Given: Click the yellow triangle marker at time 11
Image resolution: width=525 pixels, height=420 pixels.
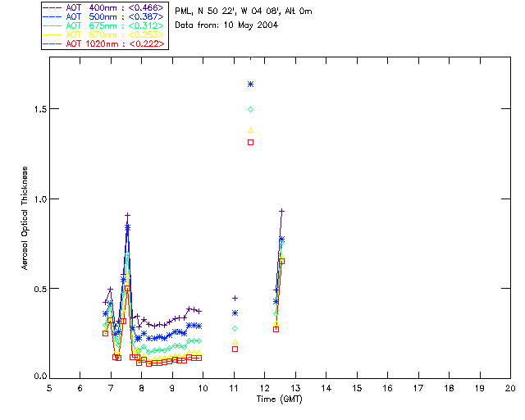Looking at the screenshot, I should [235, 341].
